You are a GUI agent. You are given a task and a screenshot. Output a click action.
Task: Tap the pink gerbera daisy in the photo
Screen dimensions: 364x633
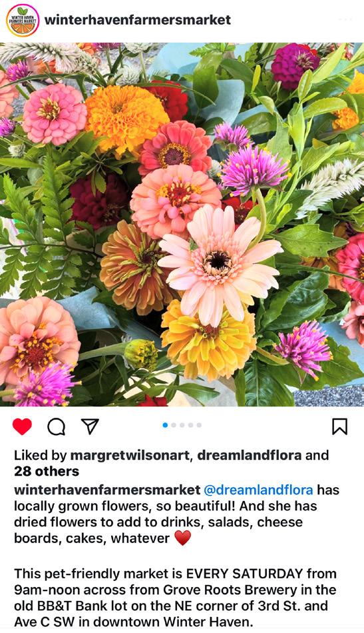220,263
